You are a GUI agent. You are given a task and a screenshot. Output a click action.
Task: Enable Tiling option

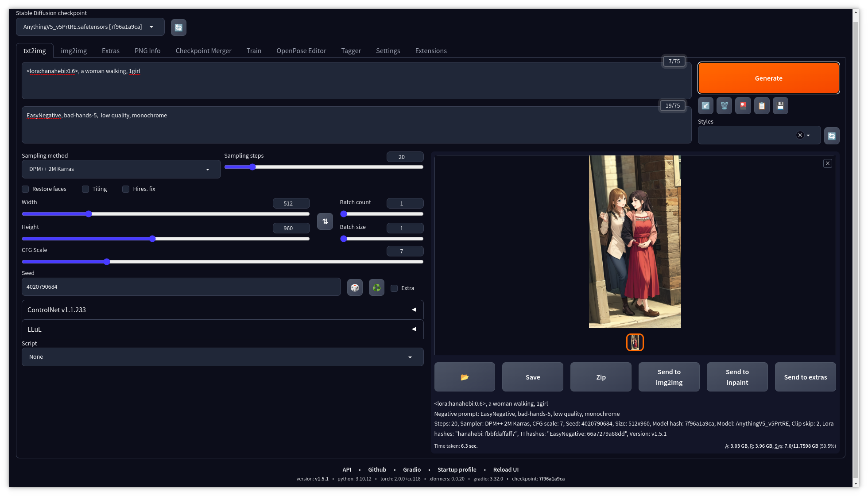85,189
